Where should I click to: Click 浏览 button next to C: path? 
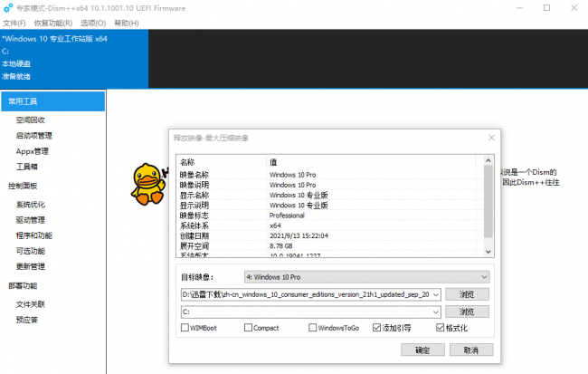click(x=467, y=312)
